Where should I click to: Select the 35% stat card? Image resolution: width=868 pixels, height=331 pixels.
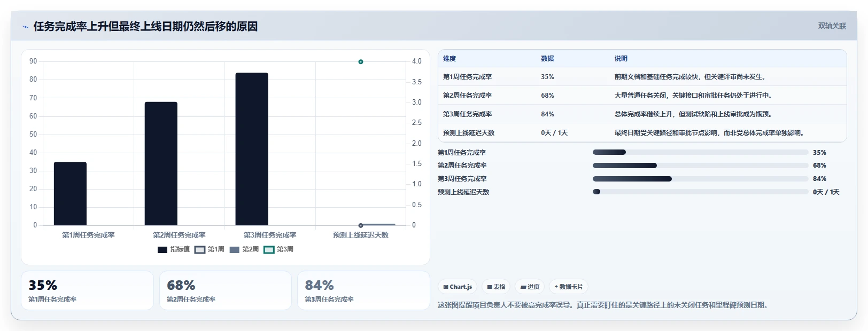87,290
